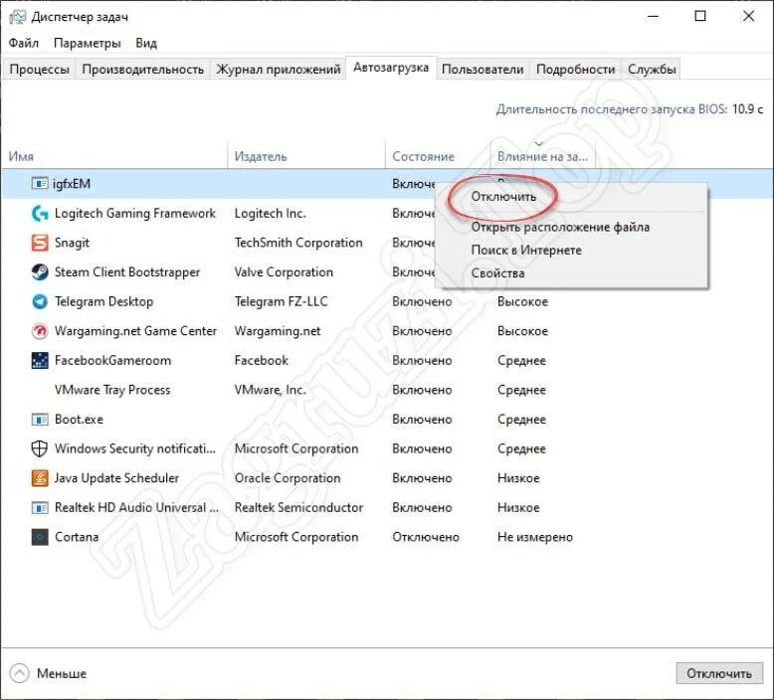Switch to the Службы tab

[652, 69]
